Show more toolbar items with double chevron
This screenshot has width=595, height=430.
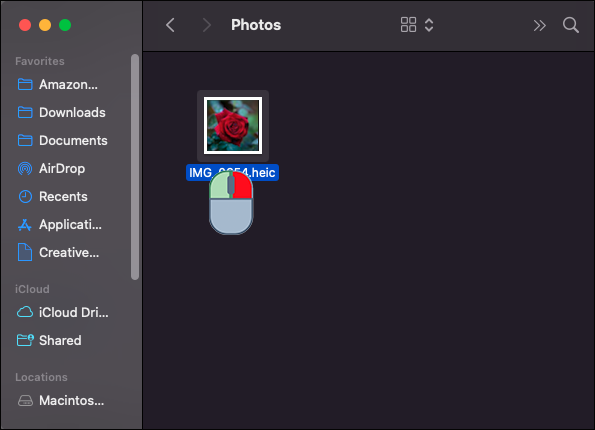(x=539, y=25)
